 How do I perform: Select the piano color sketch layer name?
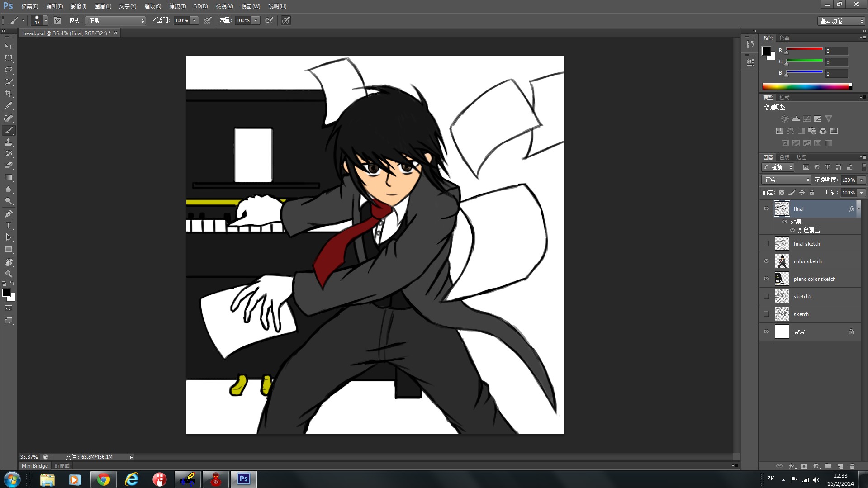[814, 279]
